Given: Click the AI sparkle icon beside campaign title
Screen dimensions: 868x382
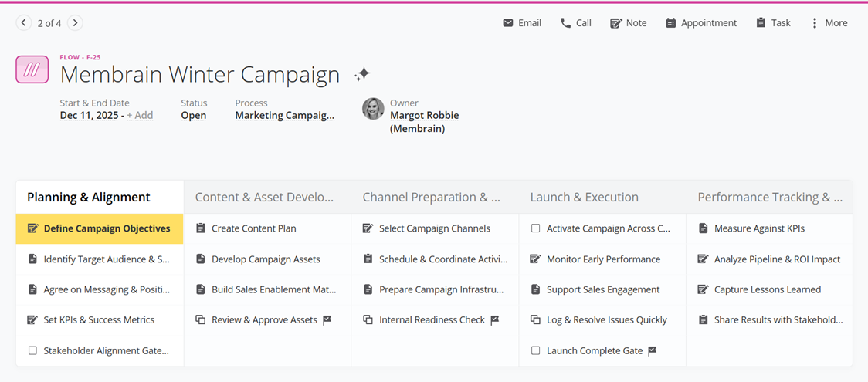Looking at the screenshot, I should coord(362,75).
